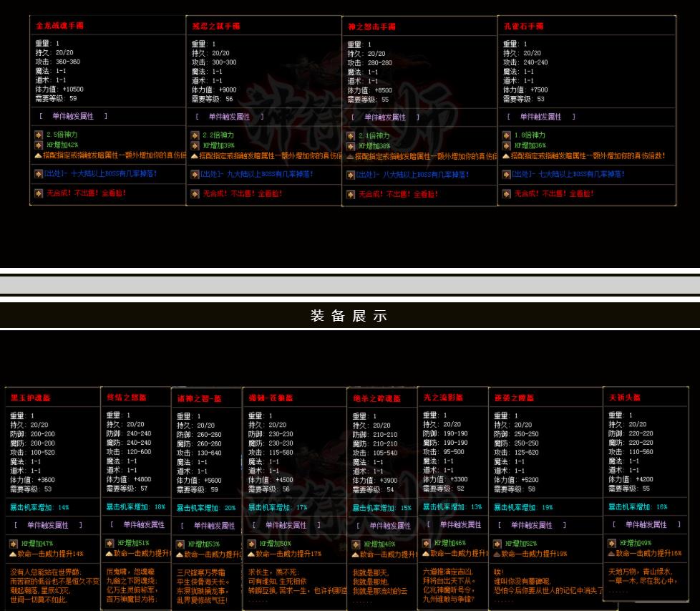Click the icon next to 1.8倍神力
The height and width of the screenshot is (611, 700).
(506, 135)
